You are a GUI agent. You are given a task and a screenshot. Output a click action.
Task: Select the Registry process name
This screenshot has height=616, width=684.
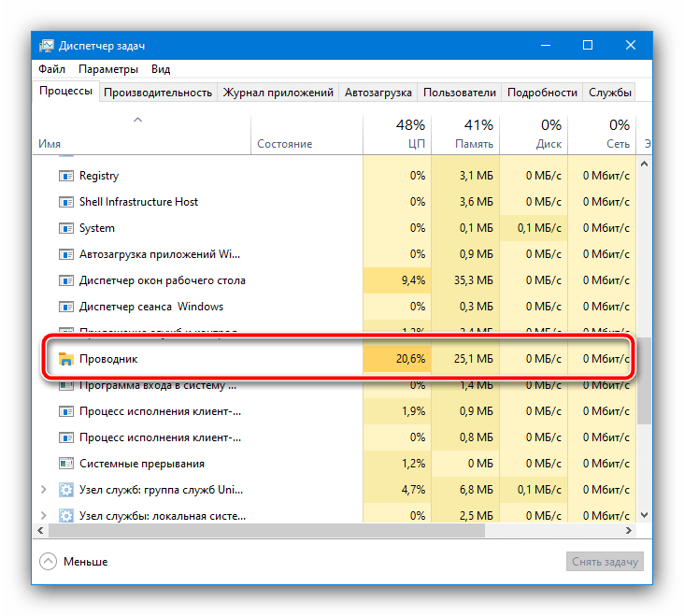click(99, 176)
